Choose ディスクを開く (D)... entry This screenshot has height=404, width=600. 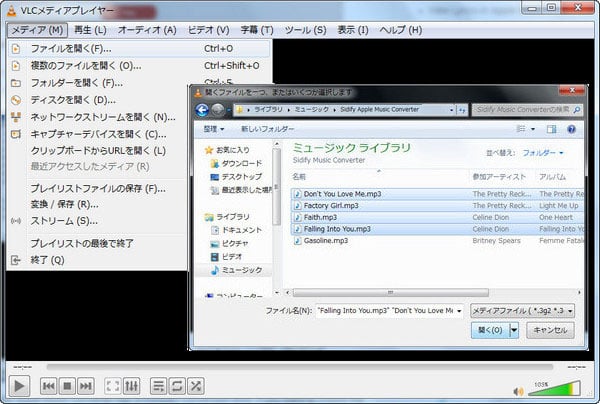coord(98,100)
